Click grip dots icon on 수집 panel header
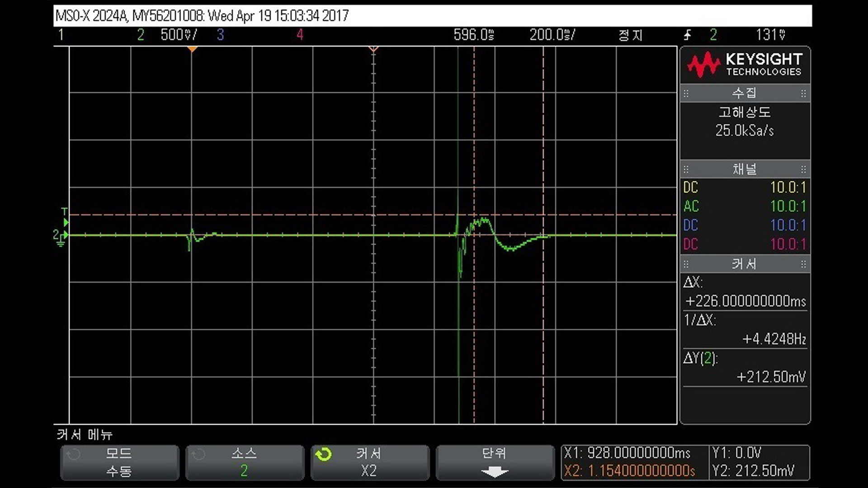 pos(686,94)
